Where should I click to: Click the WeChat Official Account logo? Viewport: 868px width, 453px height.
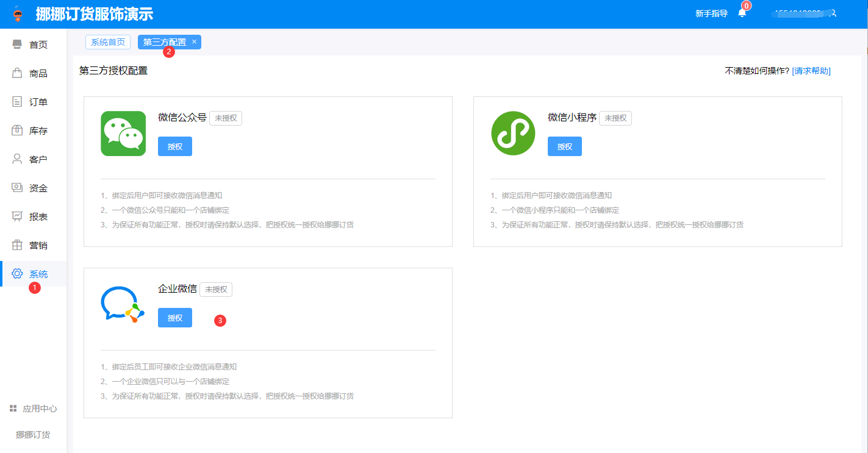coord(123,134)
